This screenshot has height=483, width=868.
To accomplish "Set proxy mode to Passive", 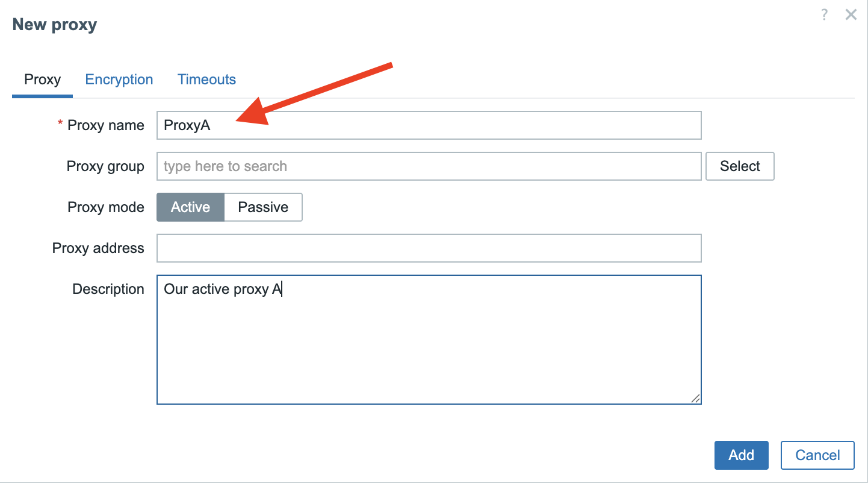I will [x=263, y=207].
